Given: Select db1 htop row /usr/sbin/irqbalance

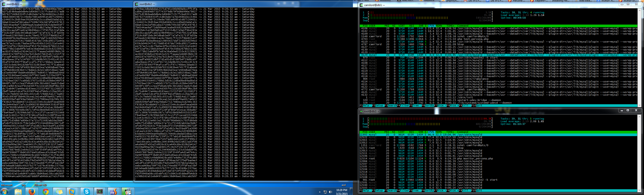Looking at the screenshot, I should 498,79.
